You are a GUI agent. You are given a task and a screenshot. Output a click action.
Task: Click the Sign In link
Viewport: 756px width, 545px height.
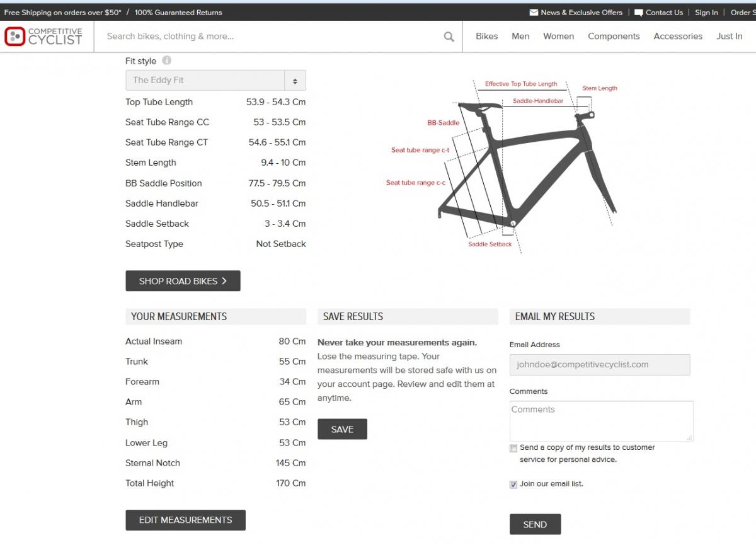tap(706, 13)
